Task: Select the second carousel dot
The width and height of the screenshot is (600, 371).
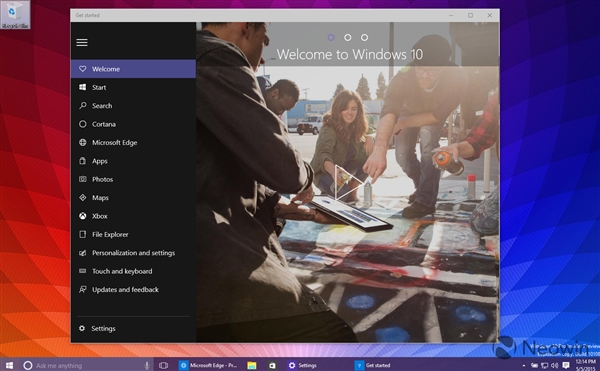Action: click(x=347, y=37)
